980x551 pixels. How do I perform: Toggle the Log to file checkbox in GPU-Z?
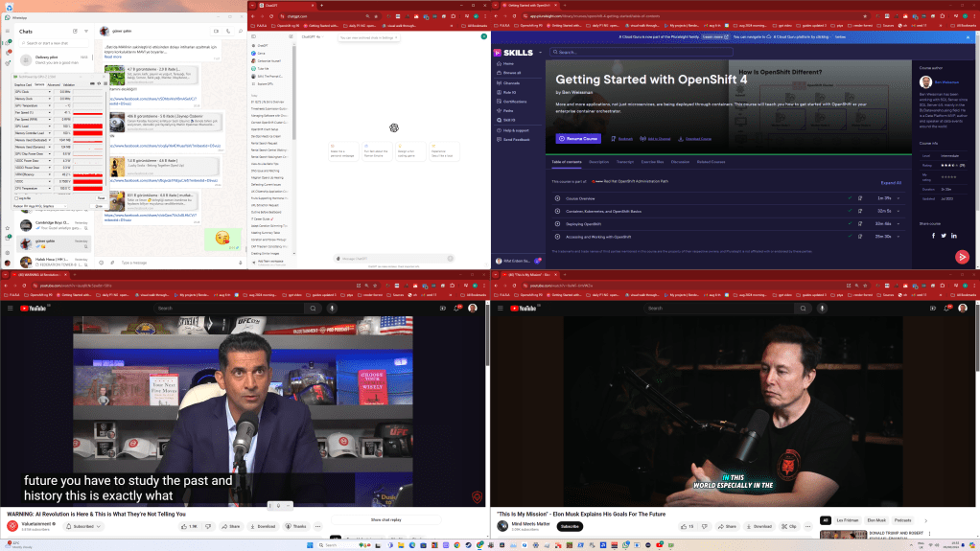click(16, 198)
